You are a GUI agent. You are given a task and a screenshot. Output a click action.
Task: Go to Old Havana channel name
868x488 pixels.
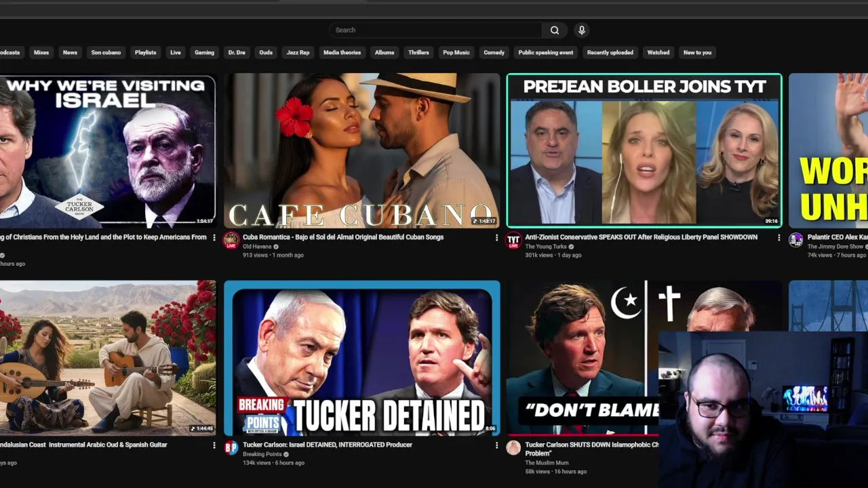point(257,247)
